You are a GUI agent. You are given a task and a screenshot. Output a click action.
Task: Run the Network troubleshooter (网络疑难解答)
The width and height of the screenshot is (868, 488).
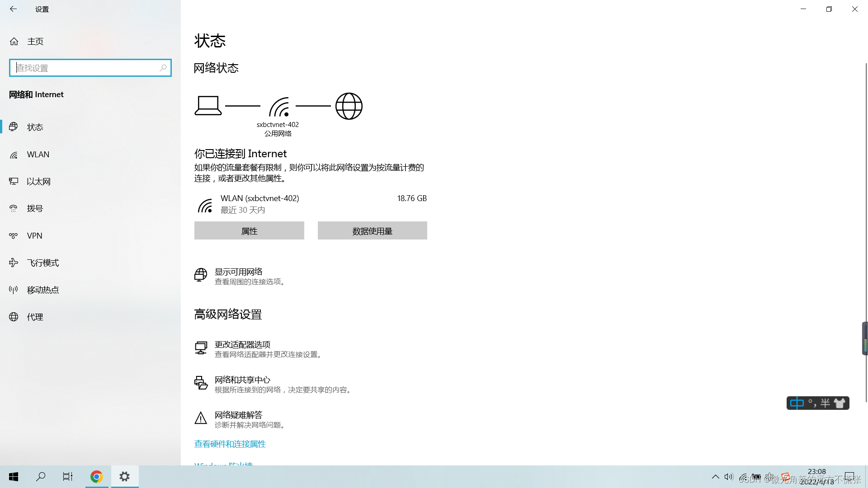[238, 415]
